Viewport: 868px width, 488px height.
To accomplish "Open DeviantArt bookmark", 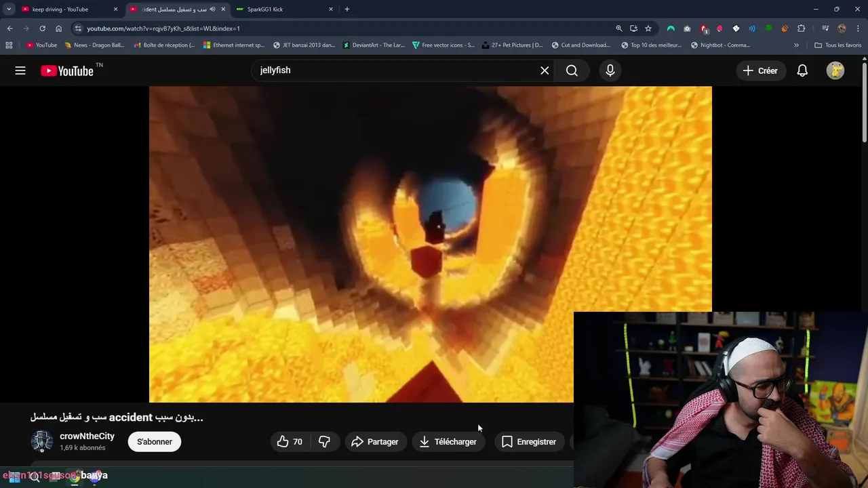I will point(374,45).
